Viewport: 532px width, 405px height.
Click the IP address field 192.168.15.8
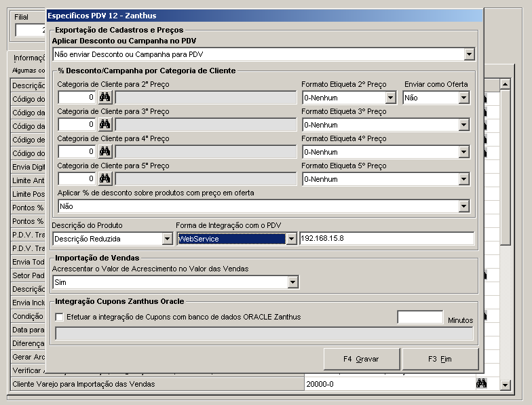(387, 239)
